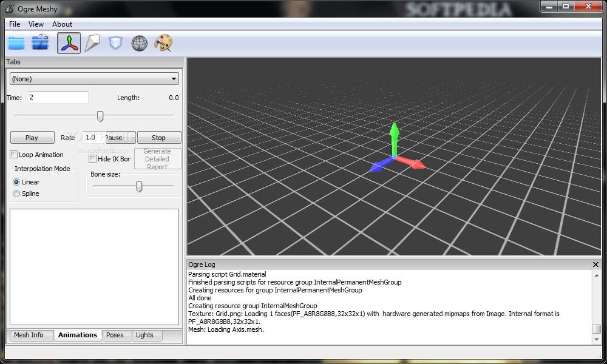The image size is (607, 364).
Task: Click log line 'Creating resource group InternalMeshGroup'
Action: 253,306
